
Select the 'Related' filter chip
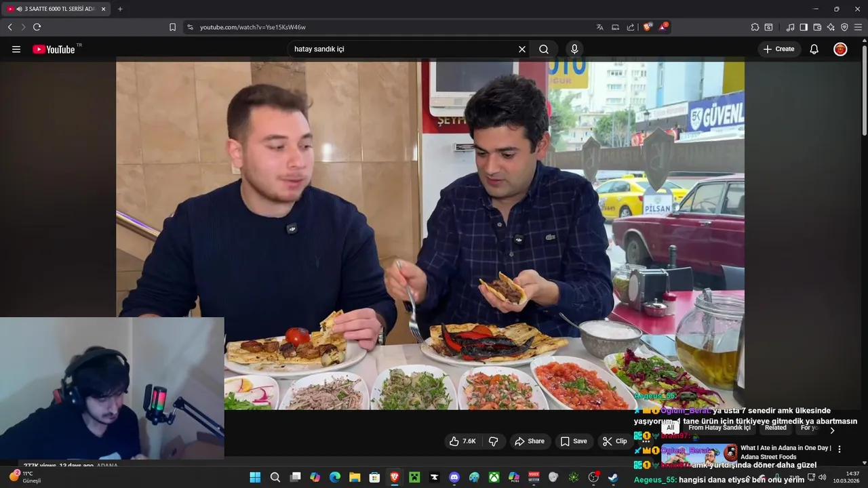click(x=775, y=428)
